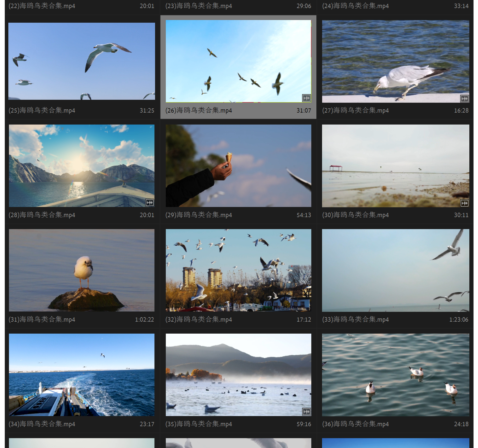Select the (27) seagull pecking by water thumbnail
The image size is (478, 448).
(x=396, y=61)
